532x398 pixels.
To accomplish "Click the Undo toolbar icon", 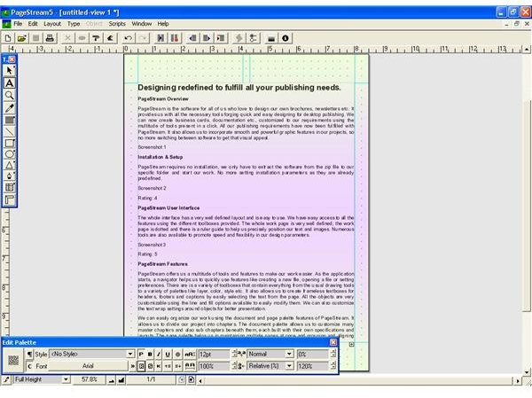I will [x=128, y=38].
